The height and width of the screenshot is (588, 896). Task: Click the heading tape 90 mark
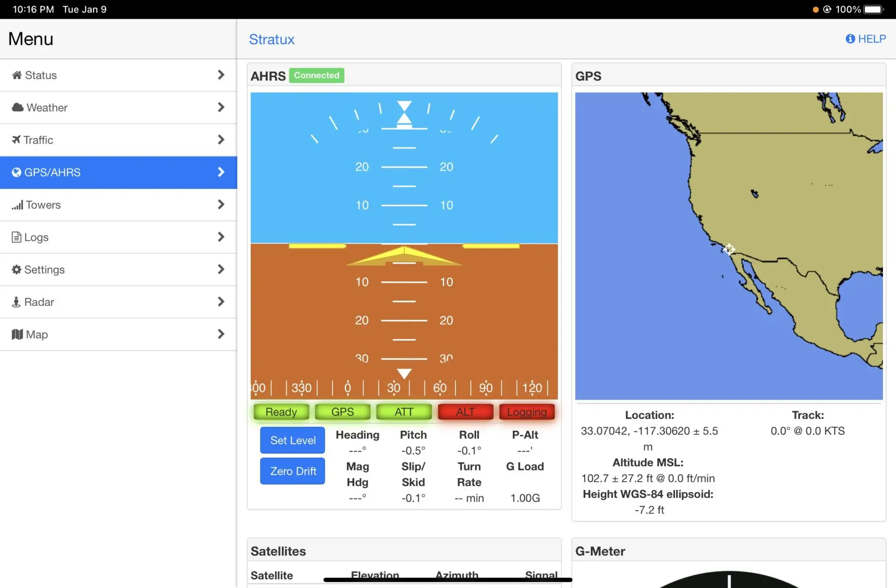tap(486, 387)
